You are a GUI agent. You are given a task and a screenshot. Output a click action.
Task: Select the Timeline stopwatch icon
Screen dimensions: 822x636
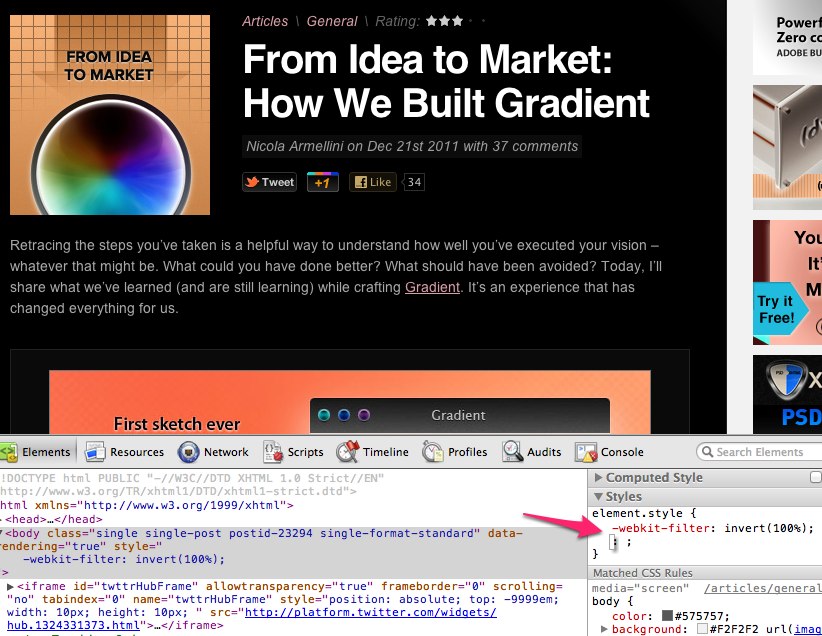point(348,451)
